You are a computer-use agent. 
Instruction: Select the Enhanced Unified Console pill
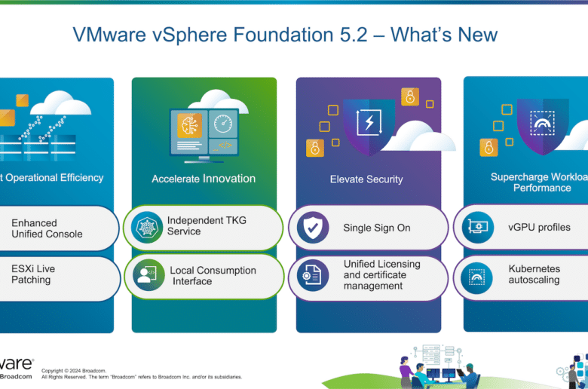coord(58,228)
